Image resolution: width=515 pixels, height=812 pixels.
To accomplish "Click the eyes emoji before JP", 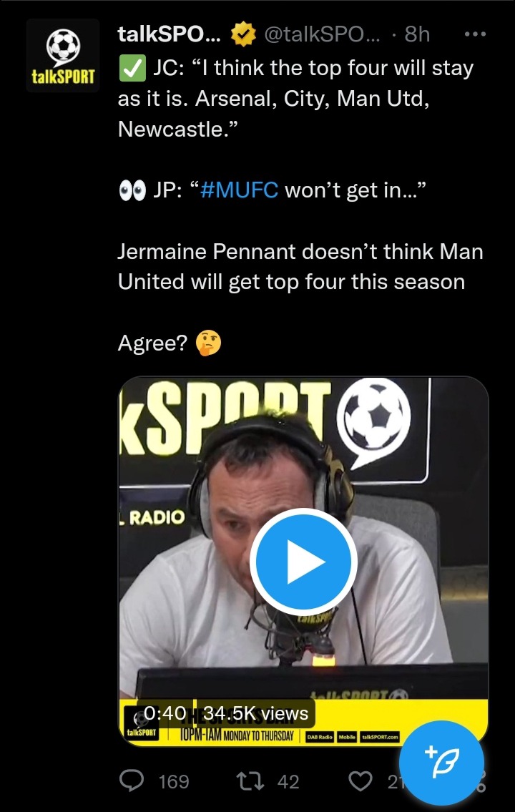I will [132, 190].
